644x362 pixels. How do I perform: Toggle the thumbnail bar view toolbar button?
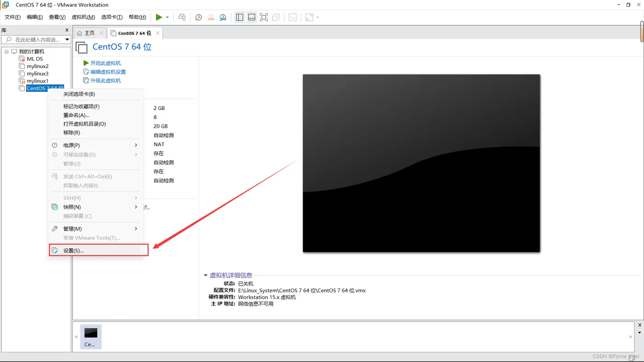coord(252,17)
